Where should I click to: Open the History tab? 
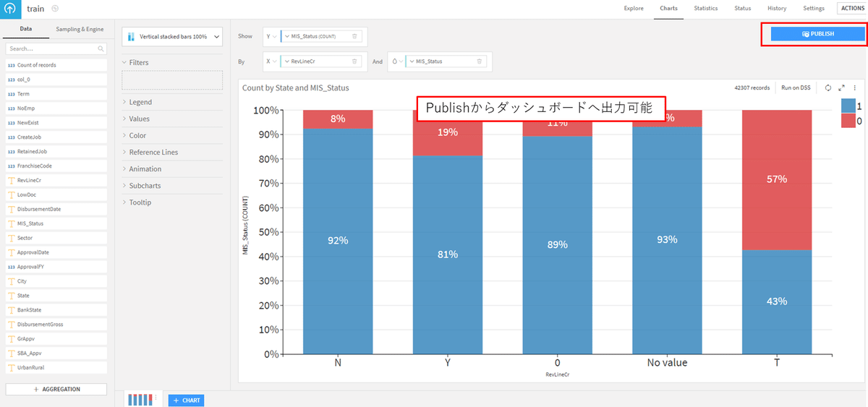(777, 9)
